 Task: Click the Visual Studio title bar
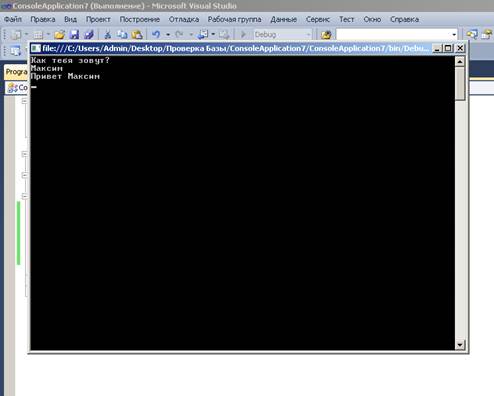[247, 6]
